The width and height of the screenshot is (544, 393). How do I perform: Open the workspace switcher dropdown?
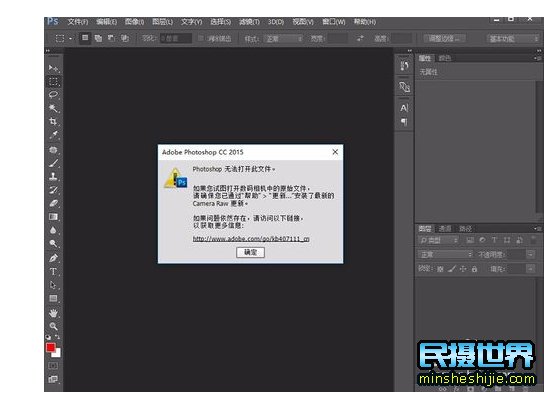pos(513,39)
